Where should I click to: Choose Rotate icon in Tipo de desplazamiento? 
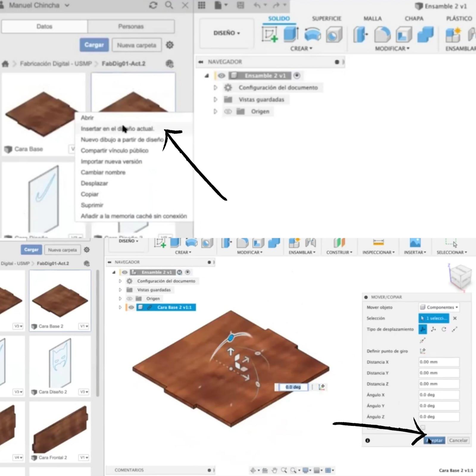[444, 329]
